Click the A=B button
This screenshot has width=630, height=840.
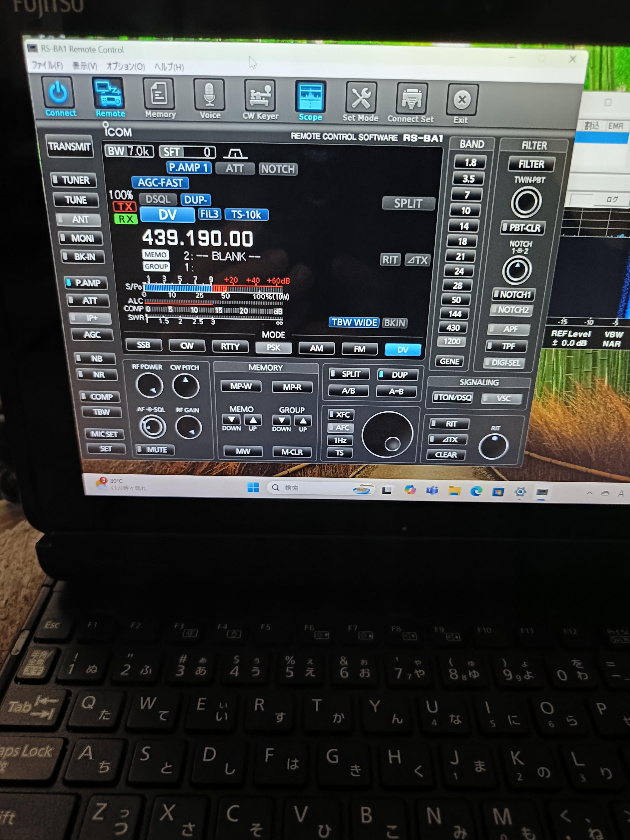click(396, 392)
